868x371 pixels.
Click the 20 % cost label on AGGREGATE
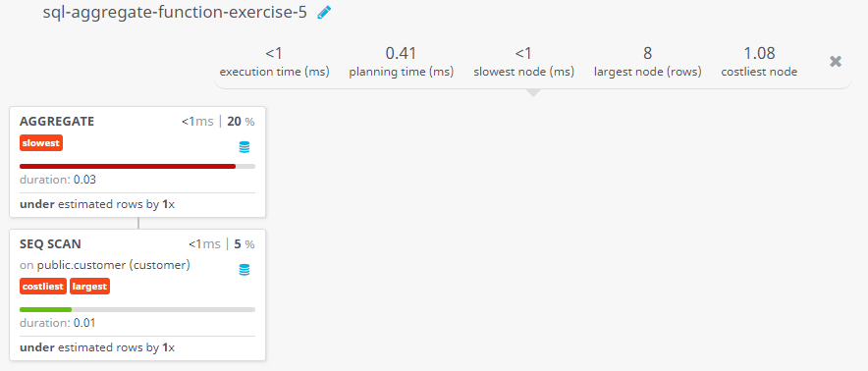(241, 122)
